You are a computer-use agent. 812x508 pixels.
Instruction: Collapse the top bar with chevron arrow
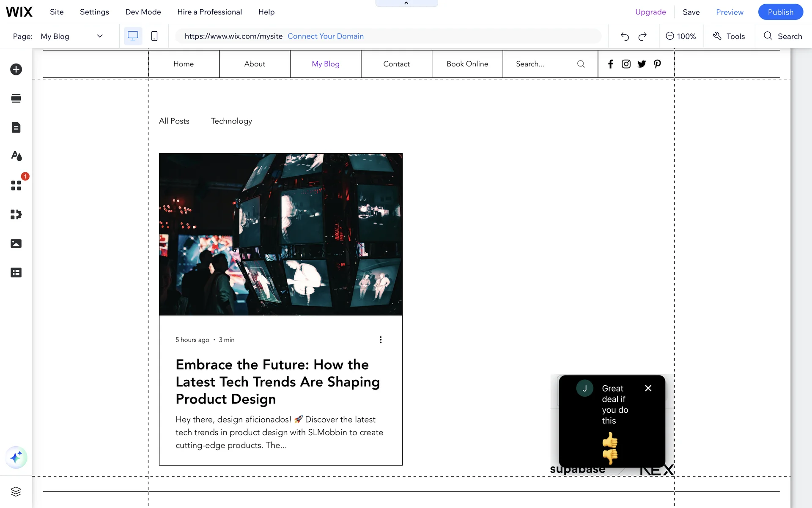click(x=406, y=3)
